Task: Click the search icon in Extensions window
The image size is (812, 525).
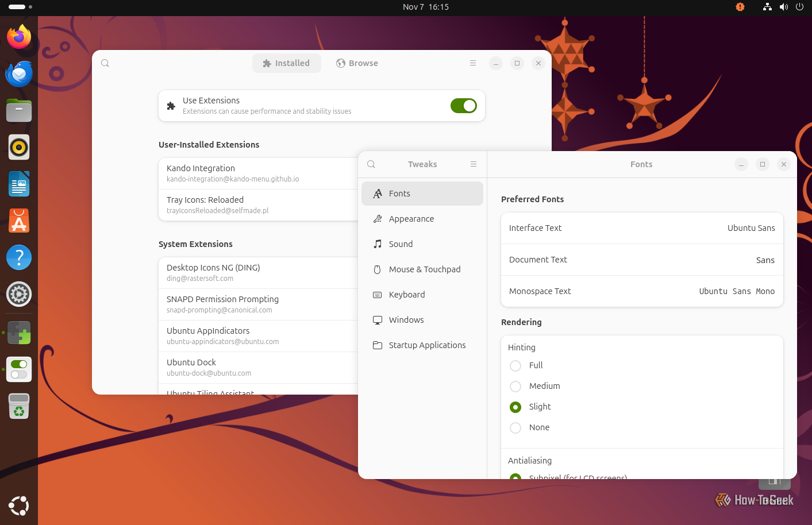Action: coord(105,63)
